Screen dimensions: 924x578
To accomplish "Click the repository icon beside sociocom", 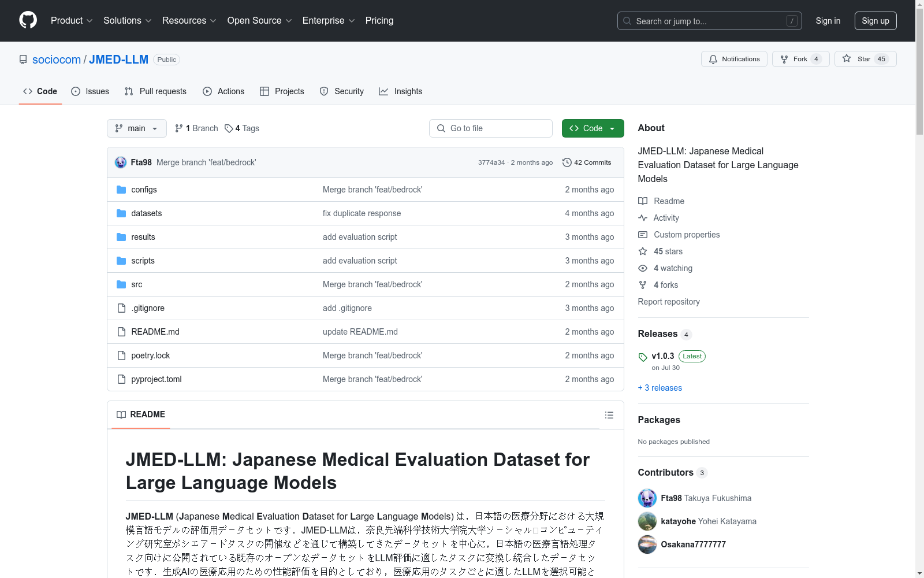I will pyautogui.click(x=23, y=60).
